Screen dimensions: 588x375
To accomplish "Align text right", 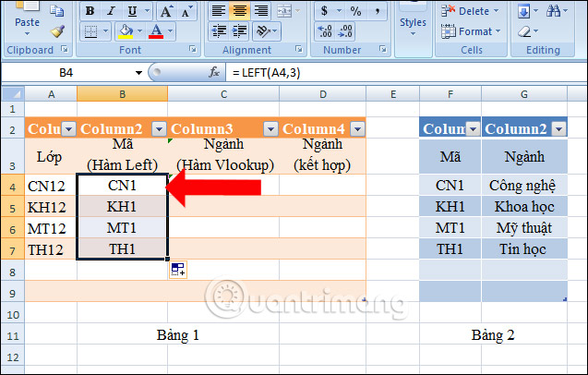I will (x=261, y=11).
